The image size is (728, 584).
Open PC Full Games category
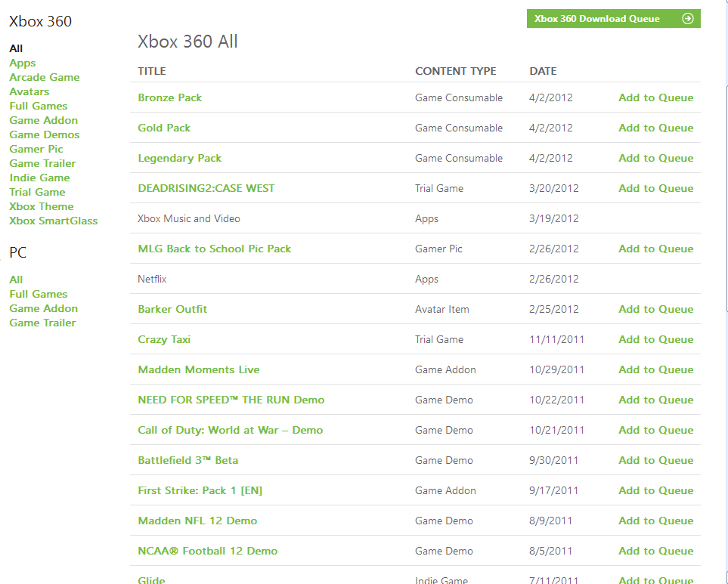(x=38, y=294)
